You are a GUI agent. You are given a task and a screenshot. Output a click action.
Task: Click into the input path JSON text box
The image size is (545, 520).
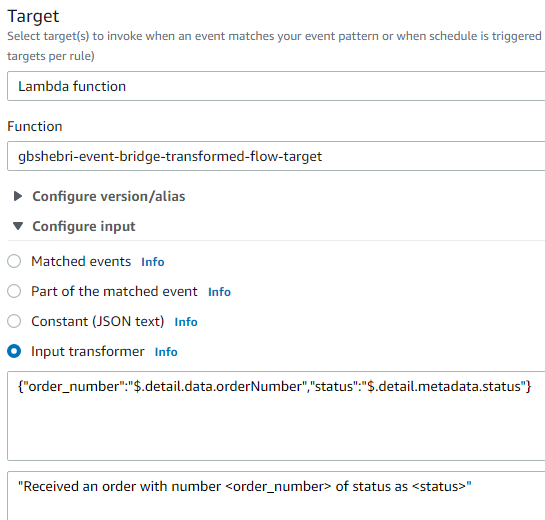point(276,416)
